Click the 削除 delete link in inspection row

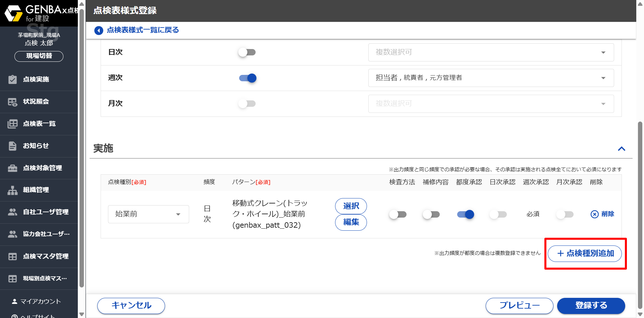click(x=602, y=214)
